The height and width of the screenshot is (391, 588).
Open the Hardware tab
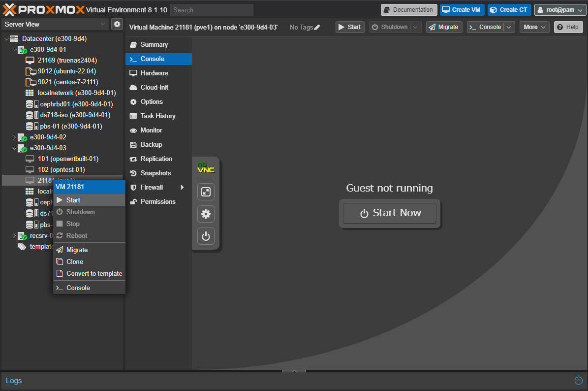click(158, 73)
